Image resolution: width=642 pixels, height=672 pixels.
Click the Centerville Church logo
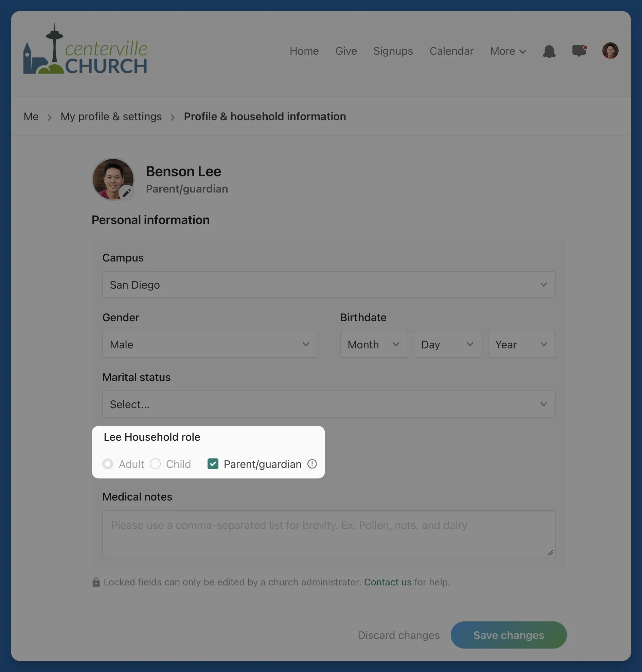(85, 49)
